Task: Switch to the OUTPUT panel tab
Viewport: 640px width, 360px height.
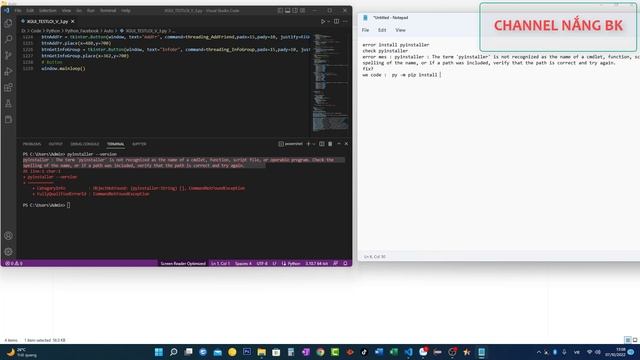Action: click(x=56, y=144)
